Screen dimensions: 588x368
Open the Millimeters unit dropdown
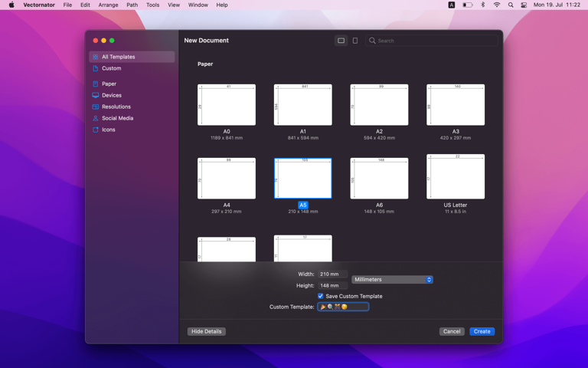[392, 279]
